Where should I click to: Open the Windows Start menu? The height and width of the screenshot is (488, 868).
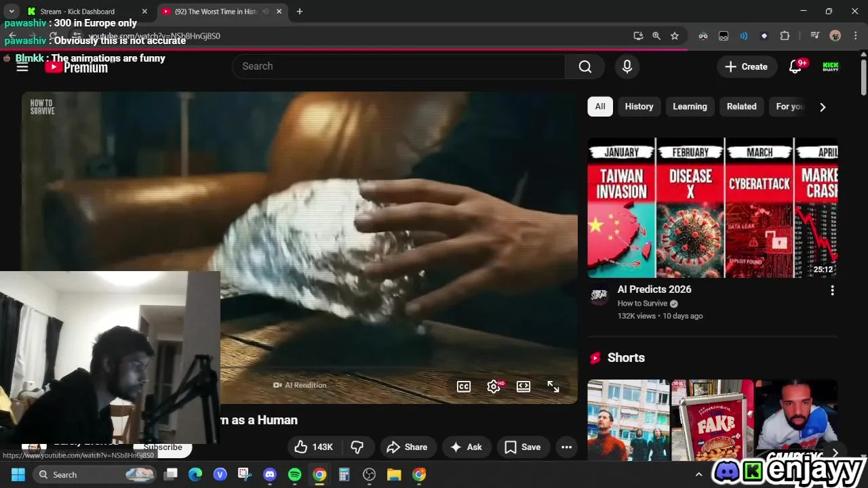tap(18, 474)
